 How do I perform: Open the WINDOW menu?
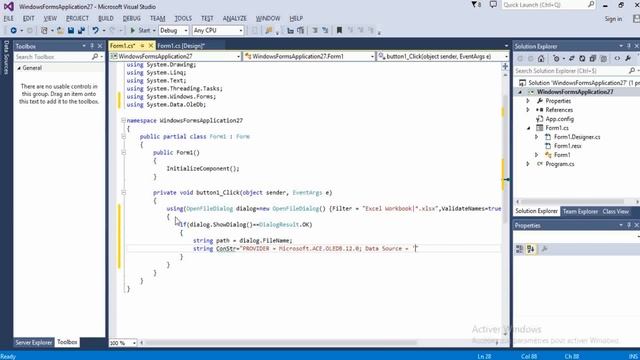click(268, 18)
